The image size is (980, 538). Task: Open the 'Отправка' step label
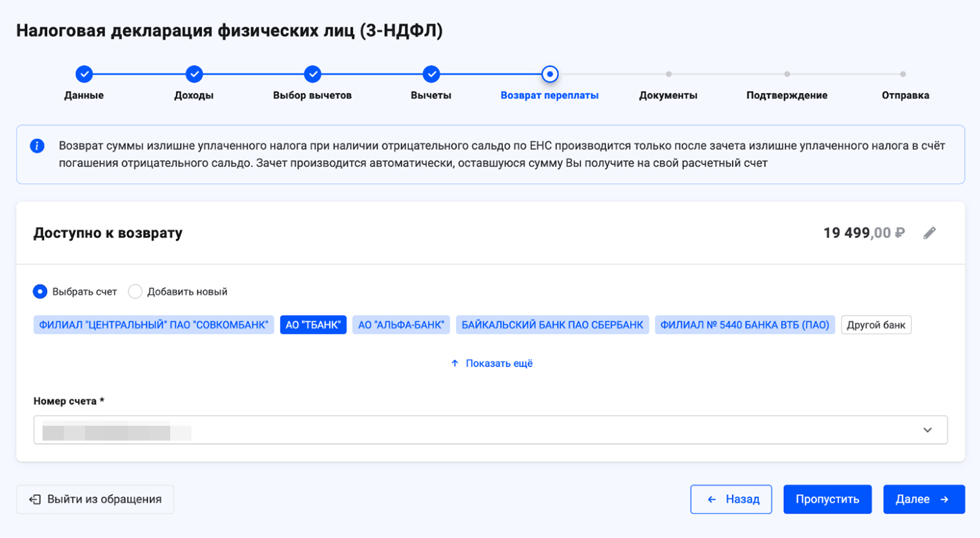[x=905, y=95]
